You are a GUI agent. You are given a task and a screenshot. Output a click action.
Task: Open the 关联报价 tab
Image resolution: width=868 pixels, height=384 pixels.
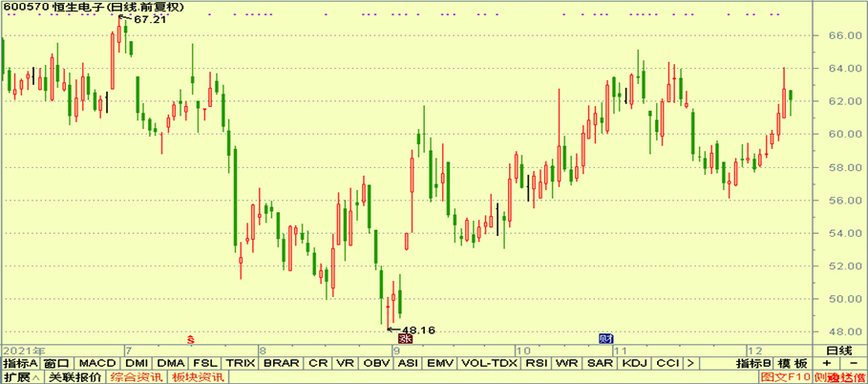pyautogui.click(x=75, y=377)
